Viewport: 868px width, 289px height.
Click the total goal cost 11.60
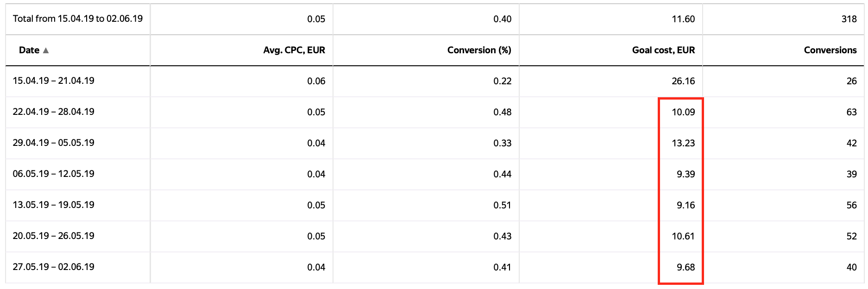click(683, 19)
